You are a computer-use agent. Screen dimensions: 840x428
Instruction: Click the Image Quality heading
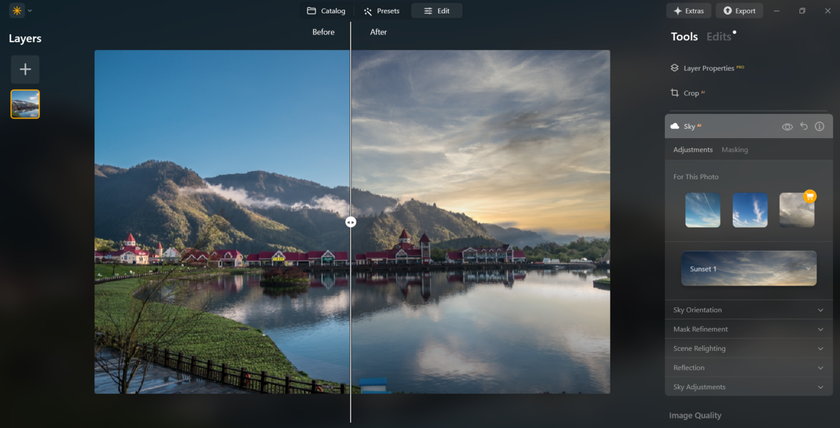(695, 416)
